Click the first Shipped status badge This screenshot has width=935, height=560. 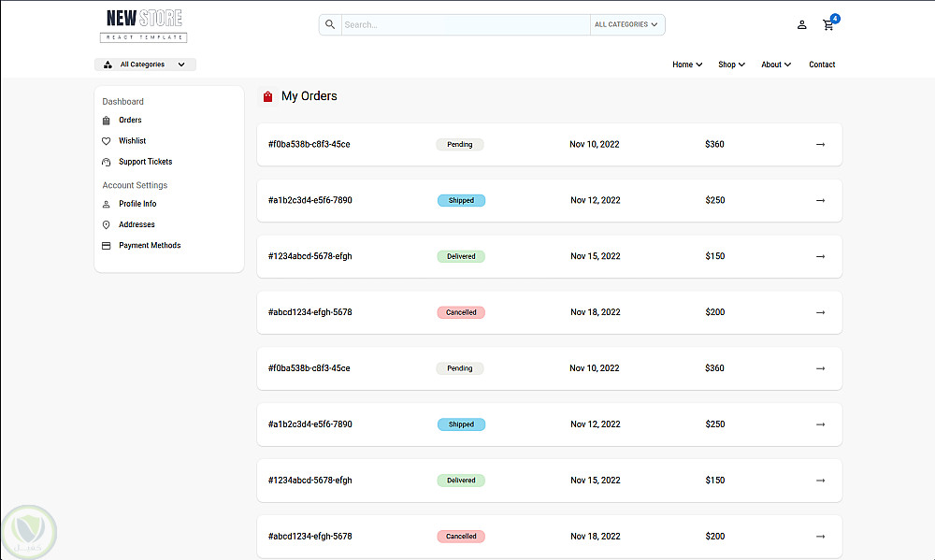pyautogui.click(x=462, y=200)
